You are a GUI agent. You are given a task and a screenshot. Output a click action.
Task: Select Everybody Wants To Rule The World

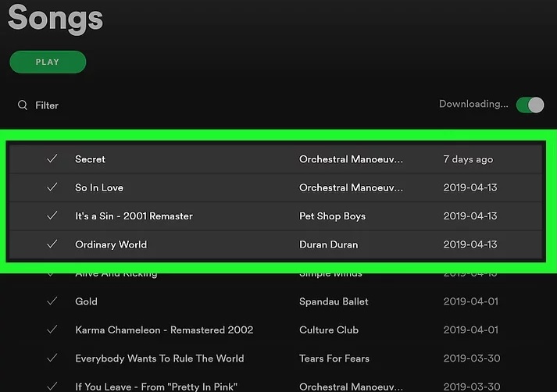coord(159,358)
